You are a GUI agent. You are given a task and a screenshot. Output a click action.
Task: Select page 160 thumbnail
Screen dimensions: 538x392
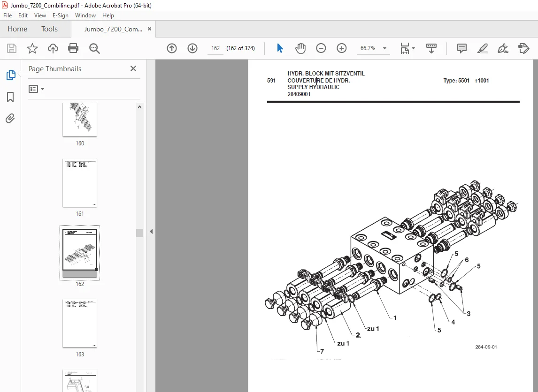pos(80,119)
